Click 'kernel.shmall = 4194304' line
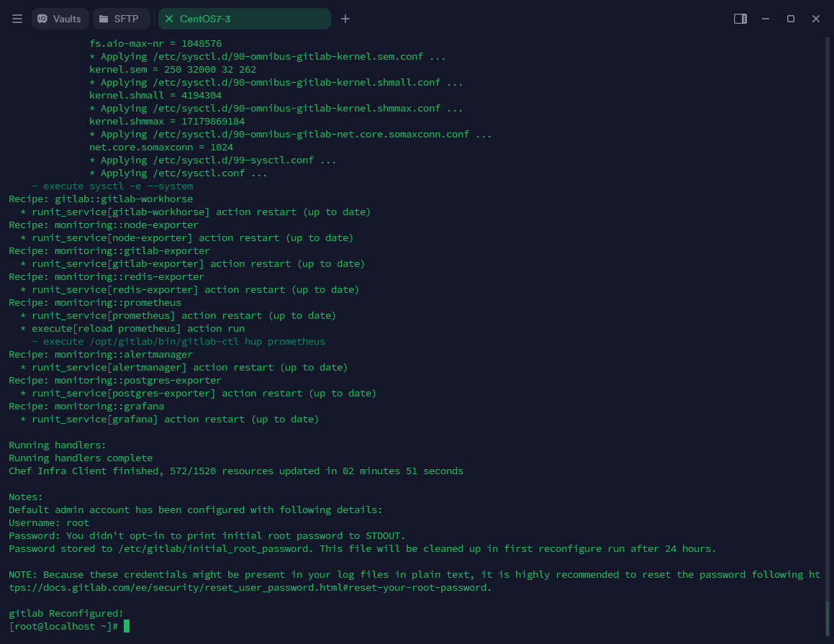Image resolution: width=834 pixels, height=644 pixels. coord(155,95)
